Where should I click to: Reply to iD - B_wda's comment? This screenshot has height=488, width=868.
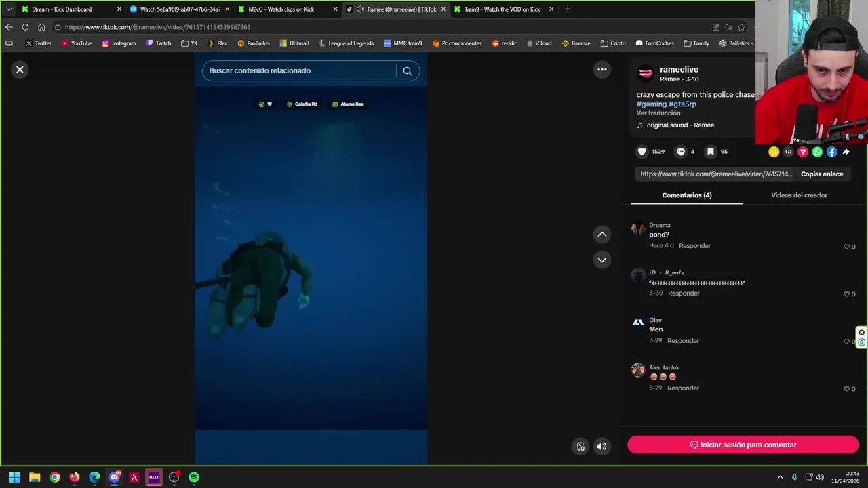684,293
